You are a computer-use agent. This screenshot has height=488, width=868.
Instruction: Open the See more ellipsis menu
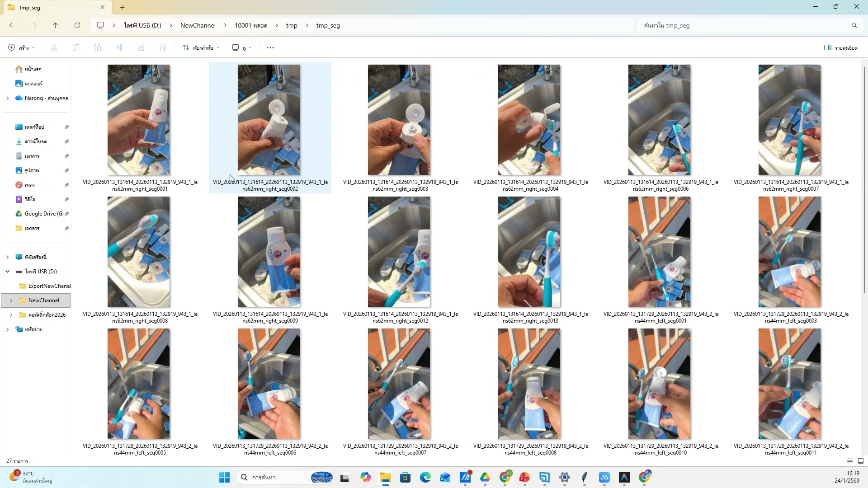click(270, 47)
